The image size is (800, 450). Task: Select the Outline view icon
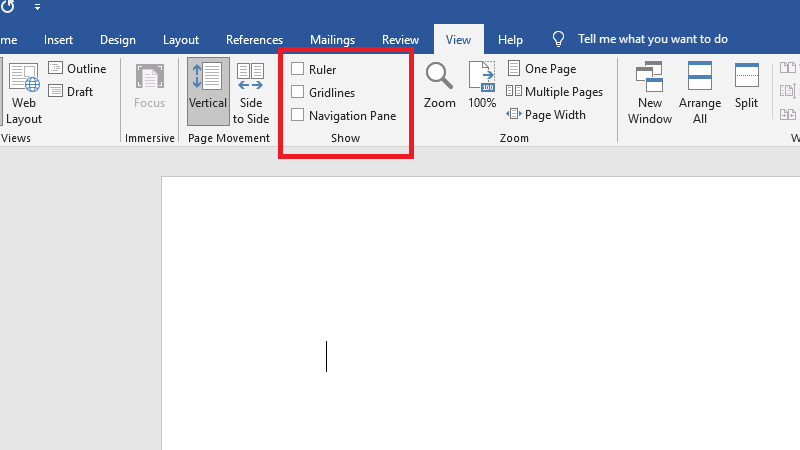tap(56, 69)
